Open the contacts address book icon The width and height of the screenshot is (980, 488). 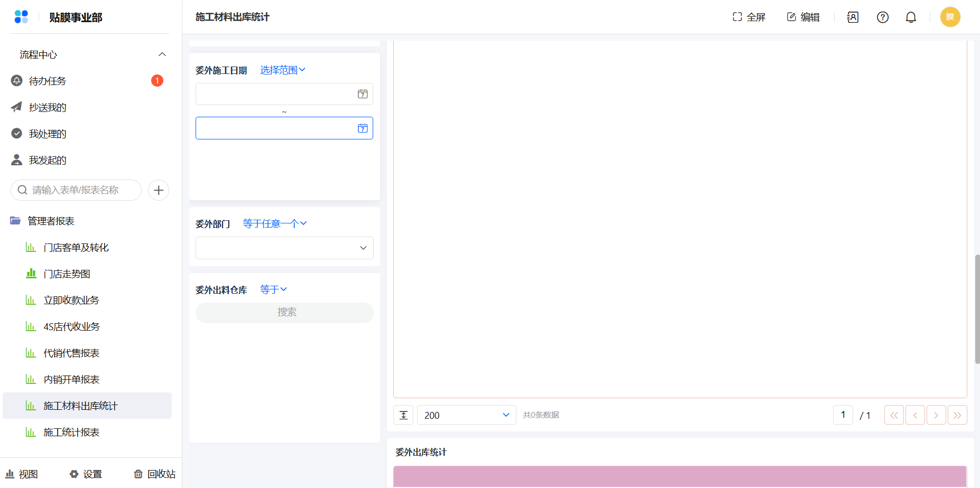click(853, 17)
